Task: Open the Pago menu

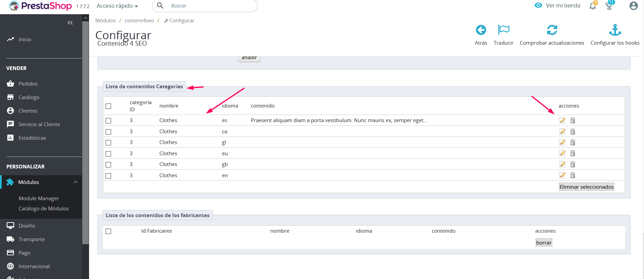Action: coord(24,253)
